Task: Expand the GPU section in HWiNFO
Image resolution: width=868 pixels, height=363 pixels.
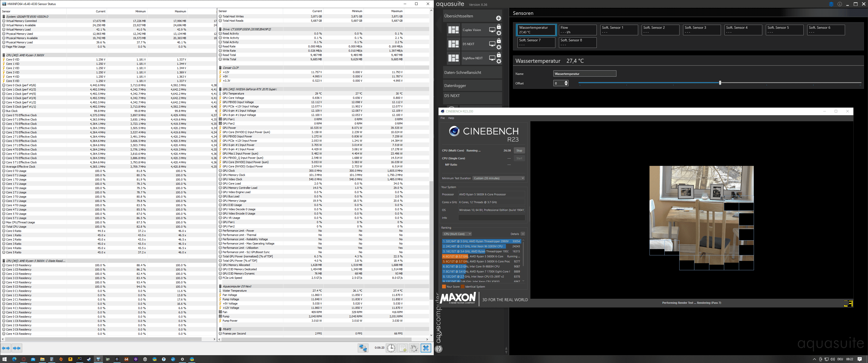Action: pos(220,89)
